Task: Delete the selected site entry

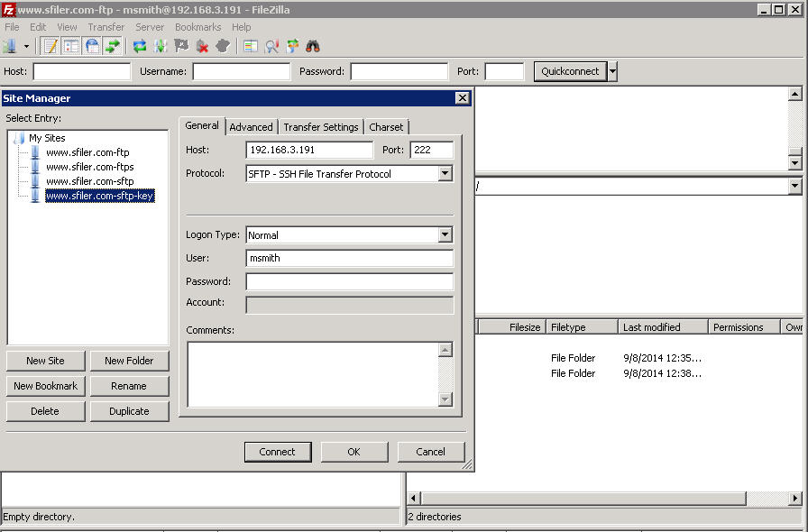Action: [x=45, y=411]
